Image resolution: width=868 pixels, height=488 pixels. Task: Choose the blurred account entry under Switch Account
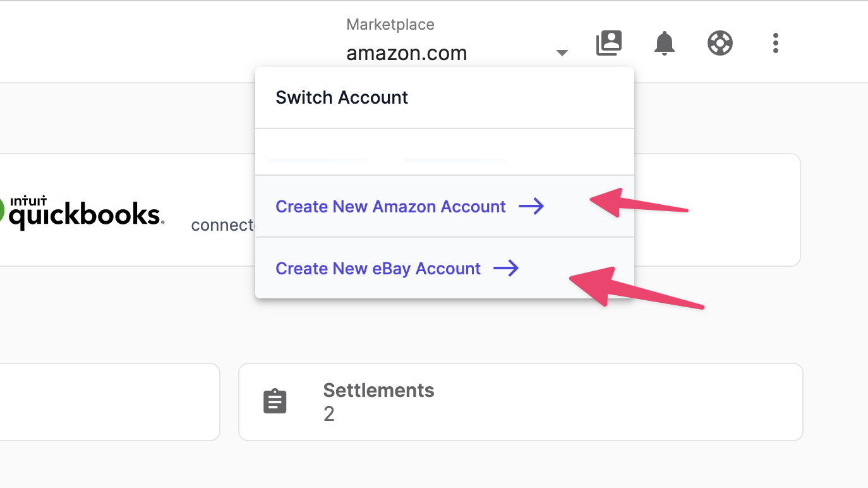tap(445, 152)
